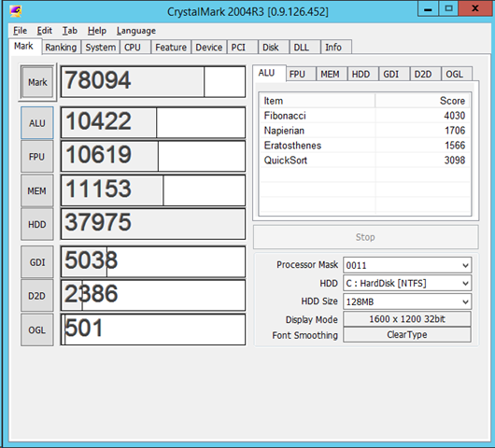The height and width of the screenshot is (448, 495).
Task: Click the CrystalMark app icon in title bar
Action: click(15, 11)
